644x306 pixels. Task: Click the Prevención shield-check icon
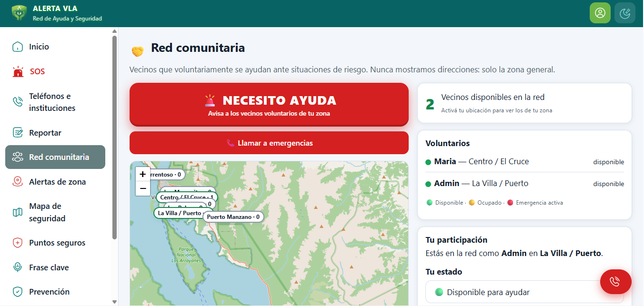tap(18, 292)
